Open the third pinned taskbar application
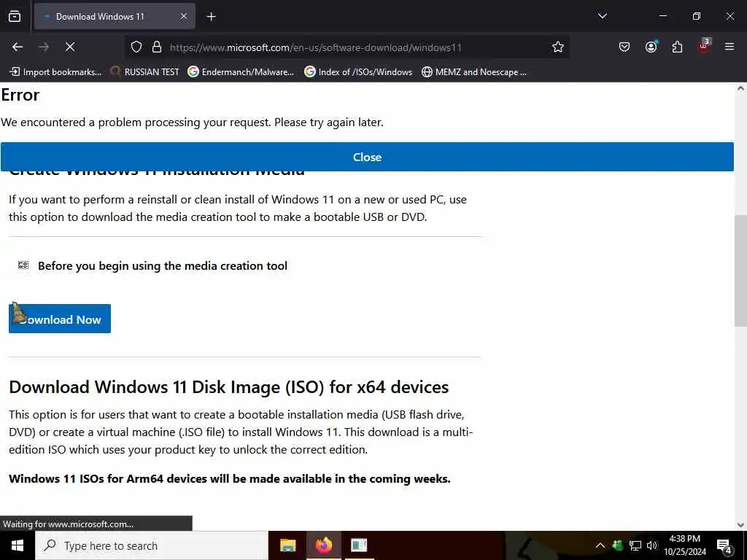The width and height of the screenshot is (747, 560). tap(359, 545)
